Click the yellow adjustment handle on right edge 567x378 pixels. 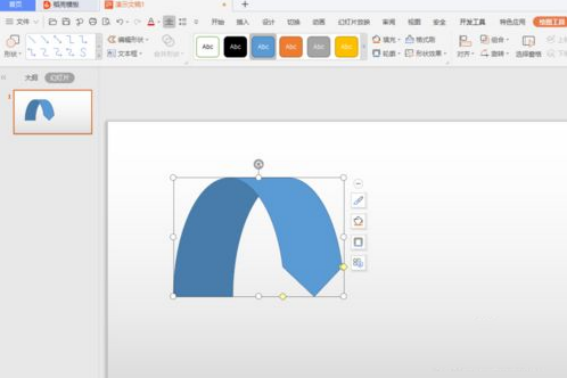343,267
